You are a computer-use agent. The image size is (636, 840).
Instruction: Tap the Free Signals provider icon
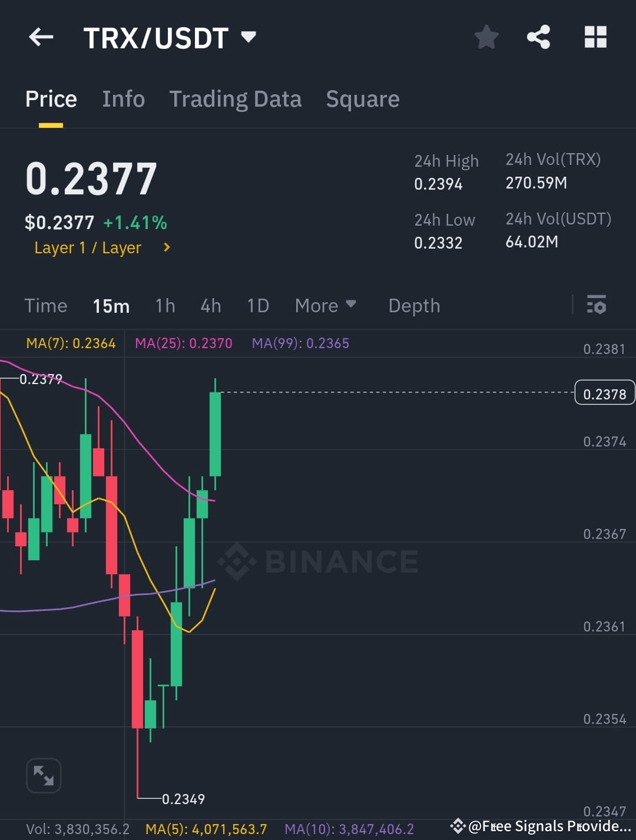[458, 826]
